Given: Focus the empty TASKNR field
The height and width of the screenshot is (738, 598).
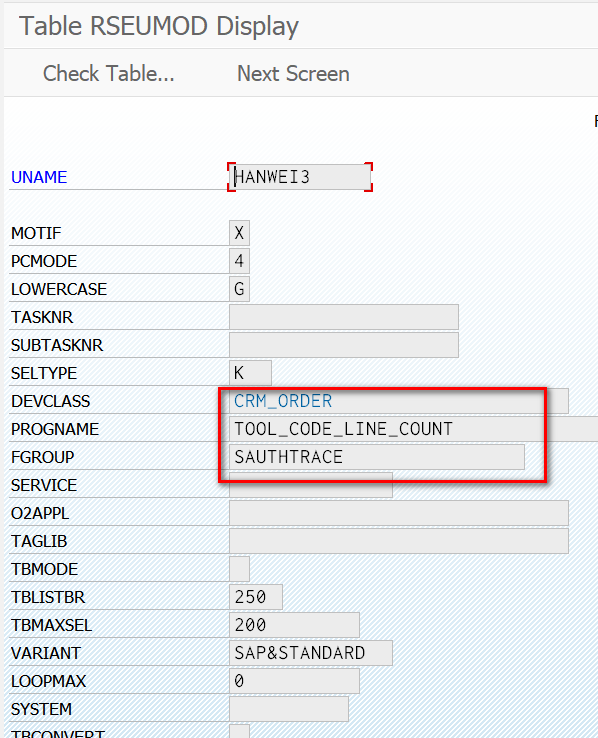Looking at the screenshot, I should tap(344, 317).
